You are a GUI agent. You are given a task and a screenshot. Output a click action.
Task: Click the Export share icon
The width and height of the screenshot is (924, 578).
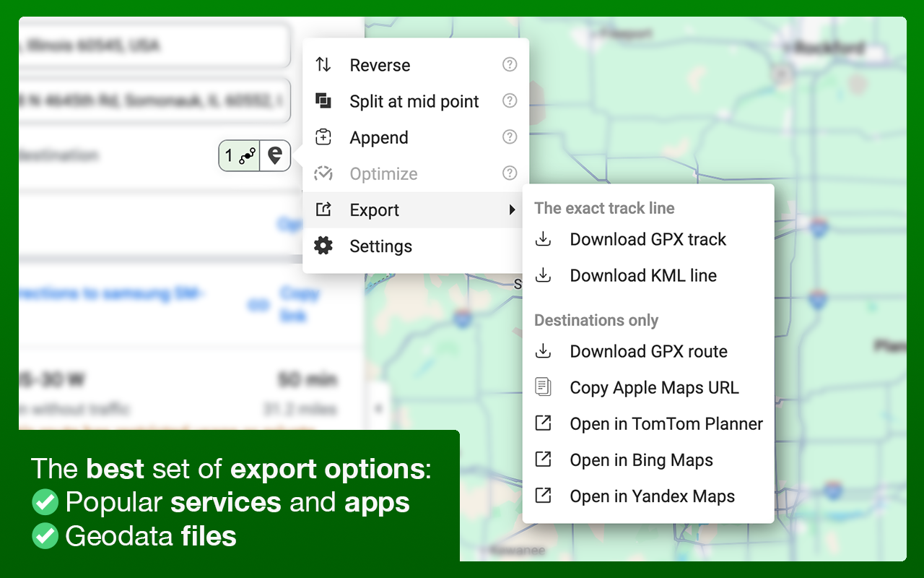click(x=323, y=210)
